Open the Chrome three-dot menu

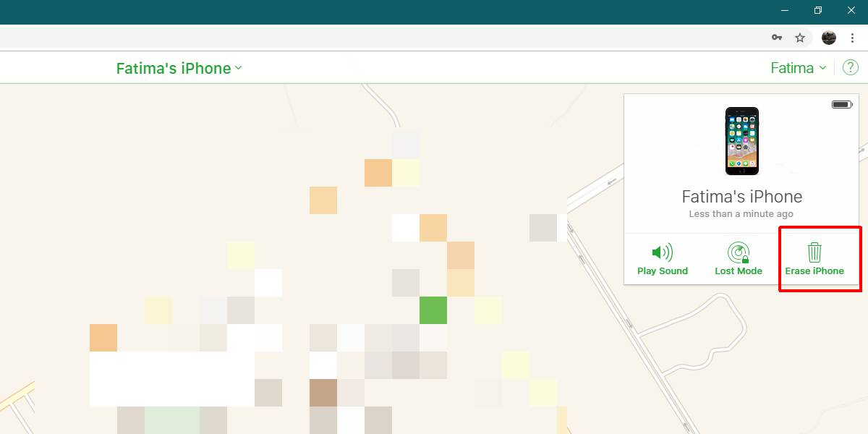853,38
